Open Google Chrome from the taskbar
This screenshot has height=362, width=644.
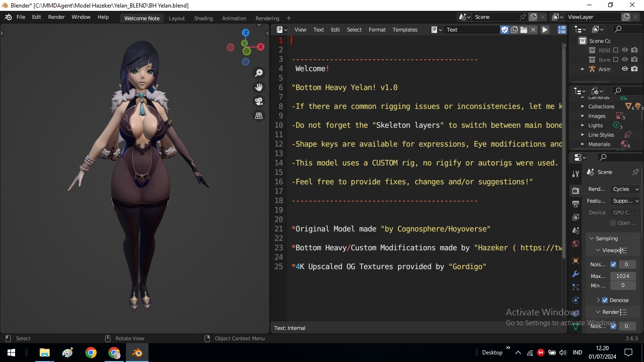91,353
